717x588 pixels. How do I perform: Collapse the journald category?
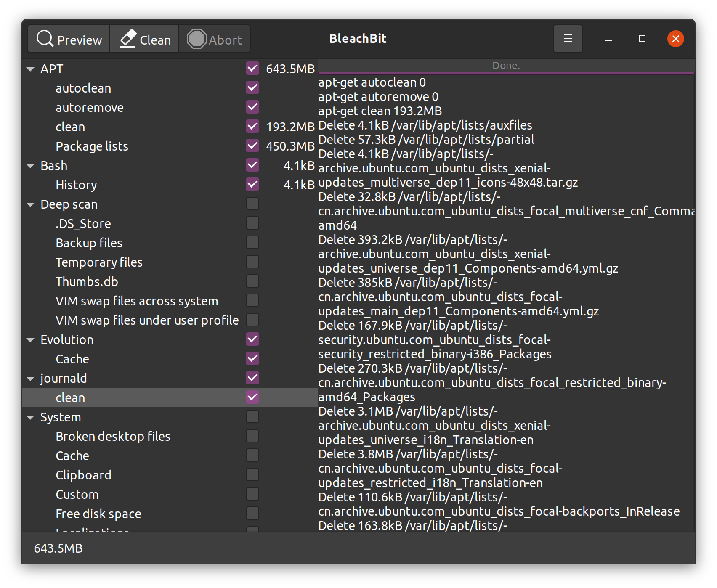coord(30,379)
